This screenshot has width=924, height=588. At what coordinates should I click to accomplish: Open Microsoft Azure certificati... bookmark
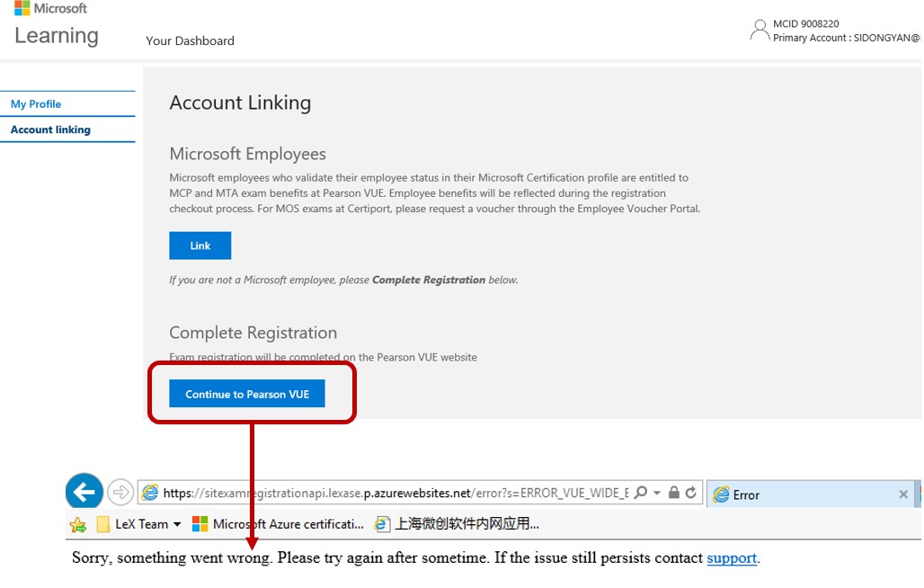point(278,524)
